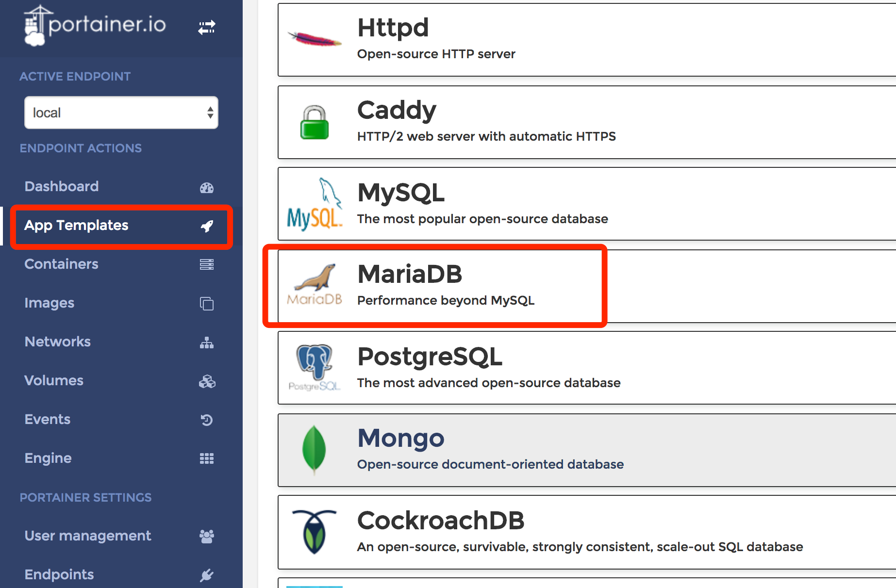The width and height of the screenshot is (896, 588).
Task: Choose the Caddy template title
Action: [397, 111]
